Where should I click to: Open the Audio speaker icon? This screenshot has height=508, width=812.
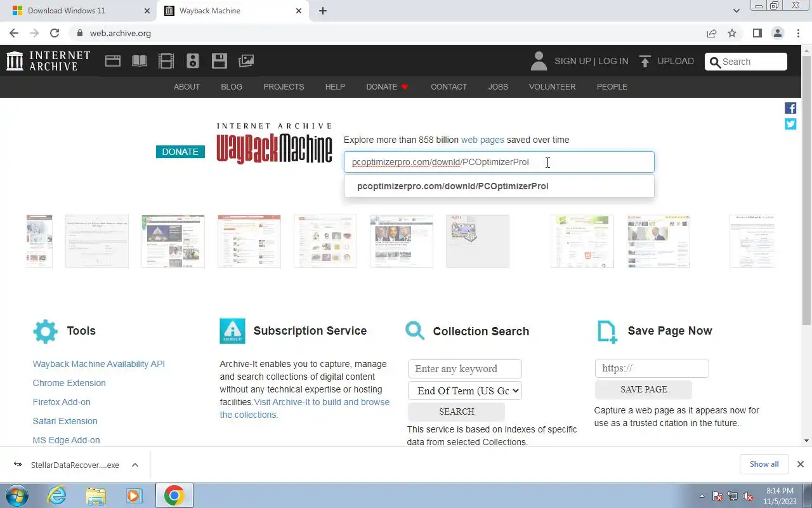193,61
